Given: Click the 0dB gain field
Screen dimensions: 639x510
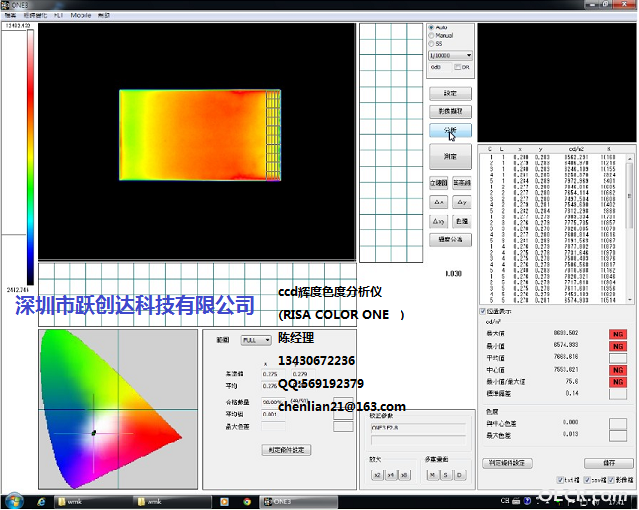Looking at the screenshot, I should click(440, 67).
